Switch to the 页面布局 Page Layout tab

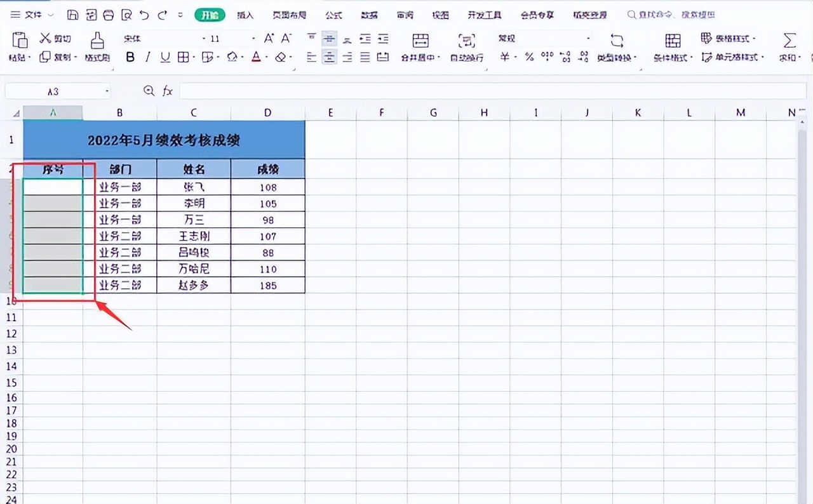(x=289, y=15)
